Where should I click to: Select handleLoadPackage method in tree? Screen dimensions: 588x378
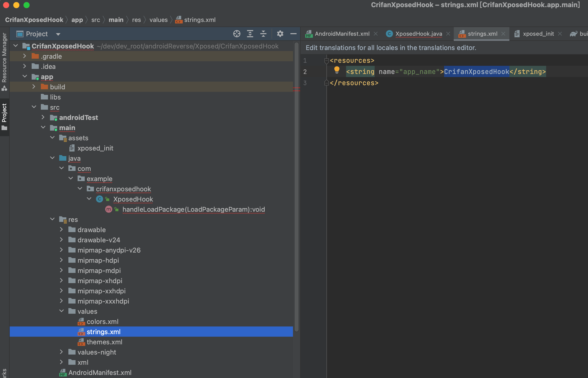pos(193,209)
